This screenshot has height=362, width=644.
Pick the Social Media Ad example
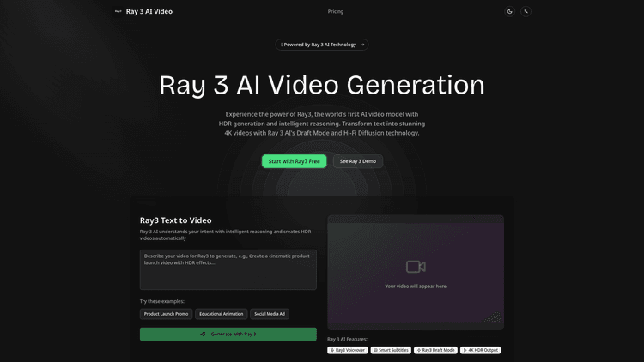270,314
